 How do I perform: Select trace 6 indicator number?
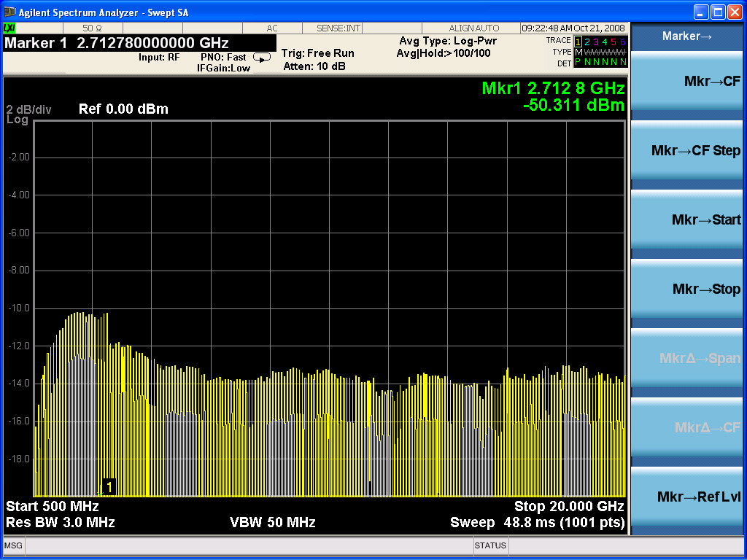(x=623, y=42)
